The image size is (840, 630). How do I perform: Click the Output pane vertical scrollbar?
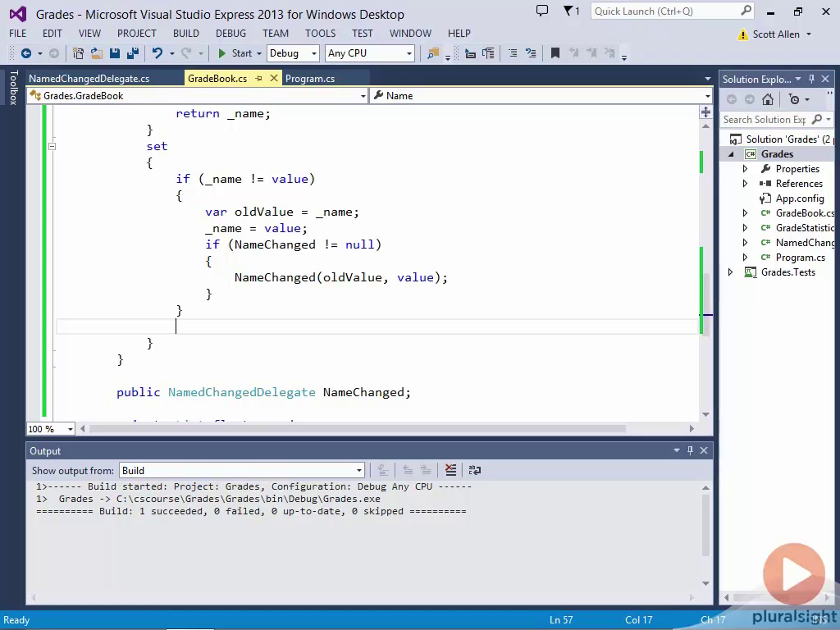coord(706,524)
